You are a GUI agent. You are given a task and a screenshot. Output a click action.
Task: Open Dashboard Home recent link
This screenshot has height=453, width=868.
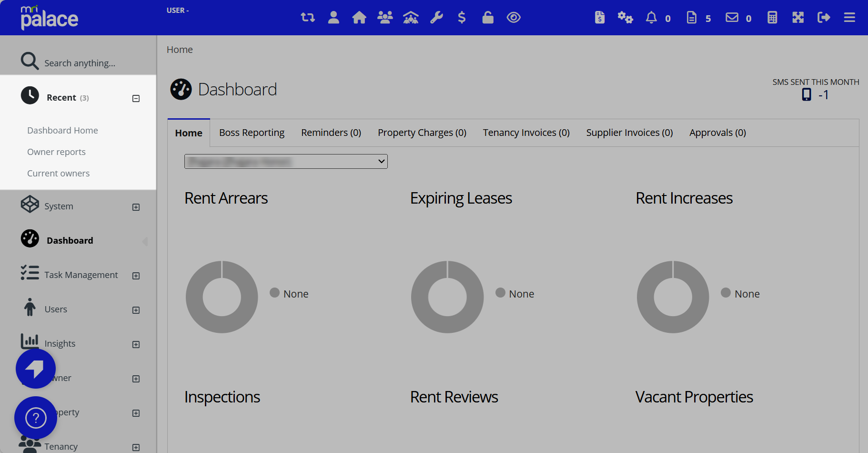62,130
